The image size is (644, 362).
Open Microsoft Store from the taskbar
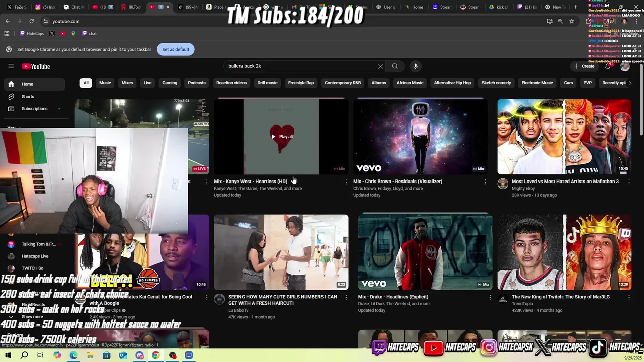(106, 355)
